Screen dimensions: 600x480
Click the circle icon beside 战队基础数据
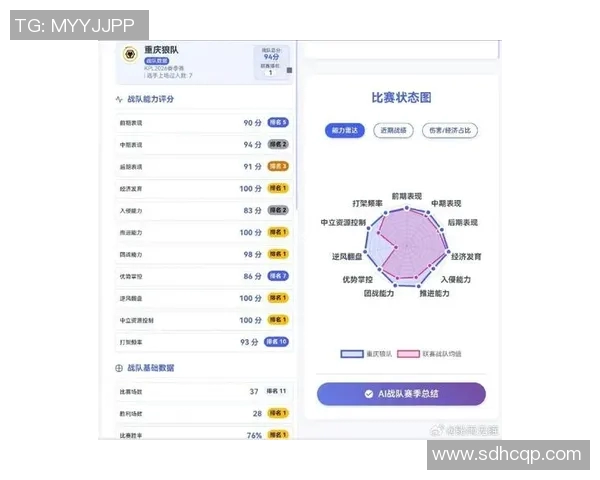click(119, 368)
